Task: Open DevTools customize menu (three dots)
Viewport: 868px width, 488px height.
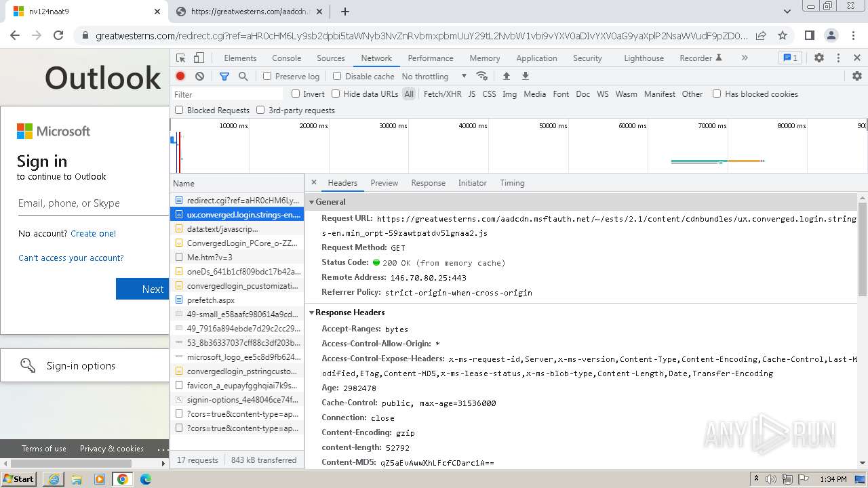Action: (x=838, y=58)
